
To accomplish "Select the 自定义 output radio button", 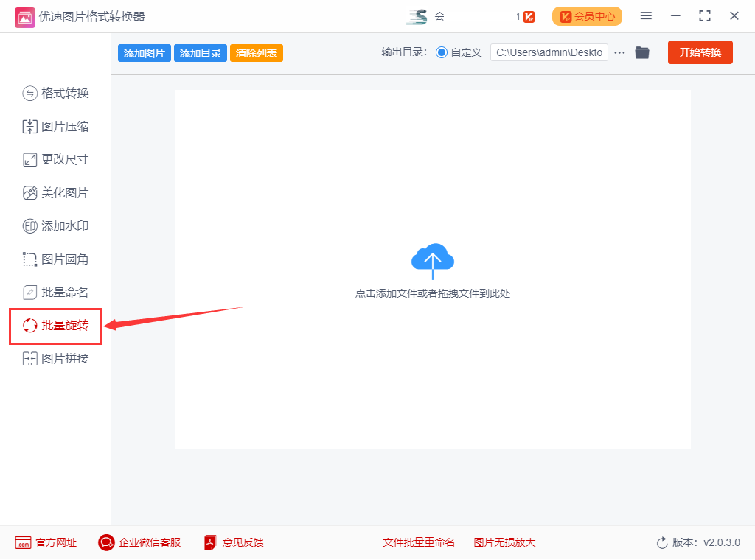I will 442,52.
